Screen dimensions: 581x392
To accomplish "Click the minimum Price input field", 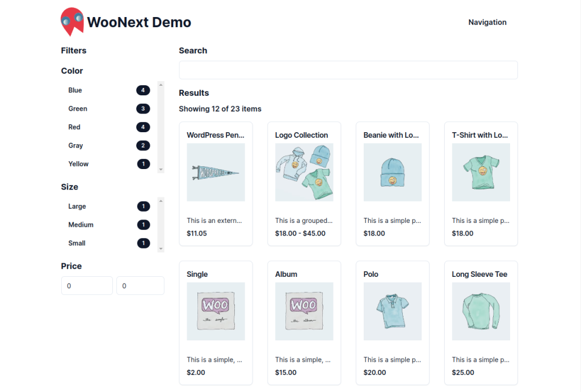I will [x=87, y=286].
